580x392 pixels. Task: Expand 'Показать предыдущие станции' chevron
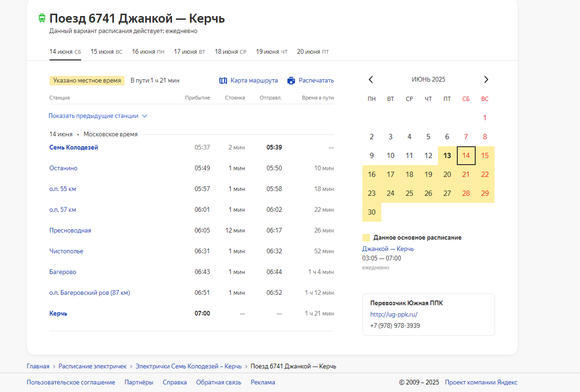[x=145, y=116]
